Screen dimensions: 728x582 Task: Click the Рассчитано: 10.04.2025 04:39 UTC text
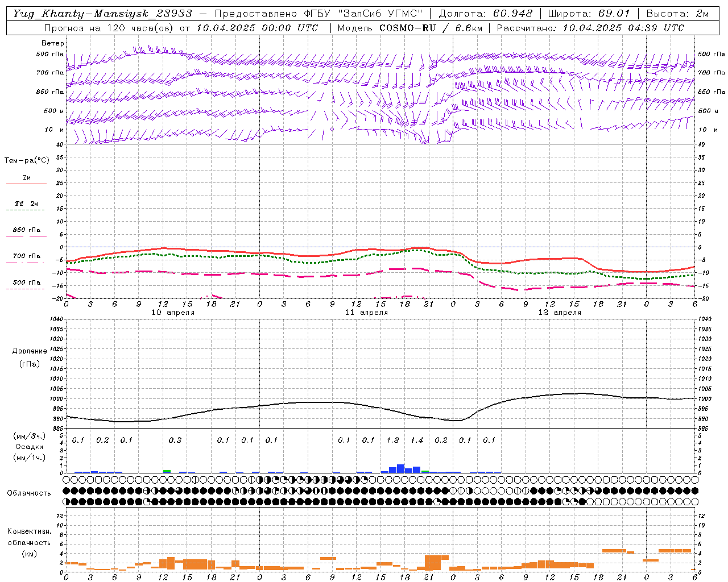pos(590,28)
